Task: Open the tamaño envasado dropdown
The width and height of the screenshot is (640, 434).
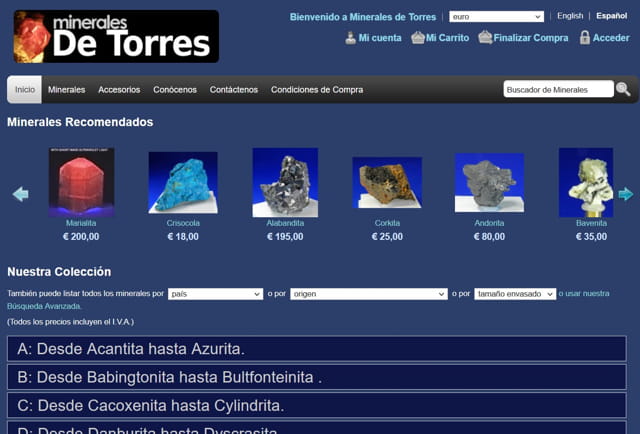Action: 514,294
